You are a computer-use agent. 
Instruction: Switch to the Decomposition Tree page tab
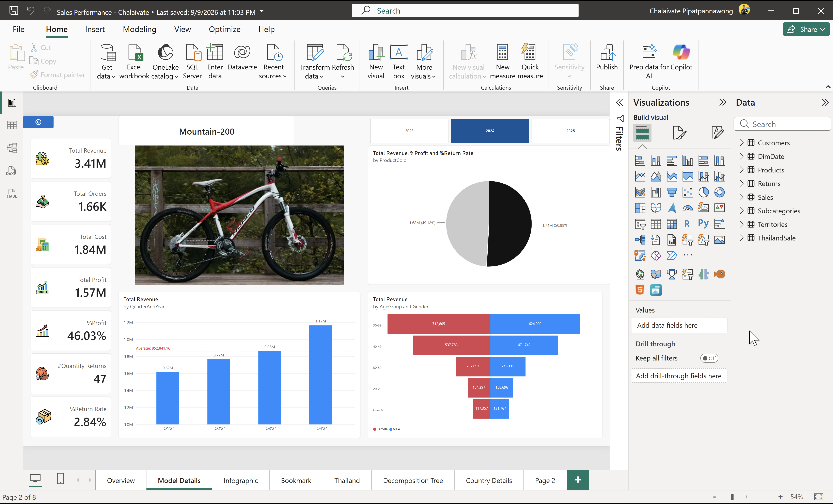pos(413,480)
